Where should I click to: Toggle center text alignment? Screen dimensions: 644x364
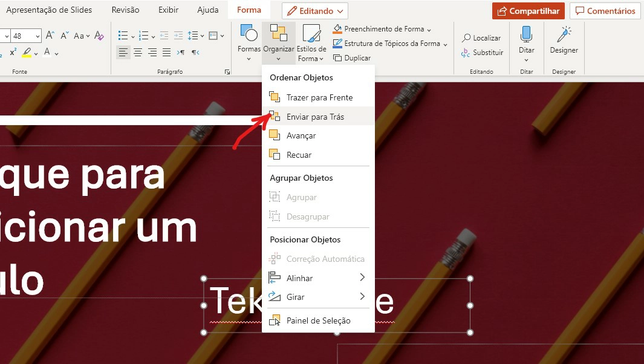(x=138, y=53)
